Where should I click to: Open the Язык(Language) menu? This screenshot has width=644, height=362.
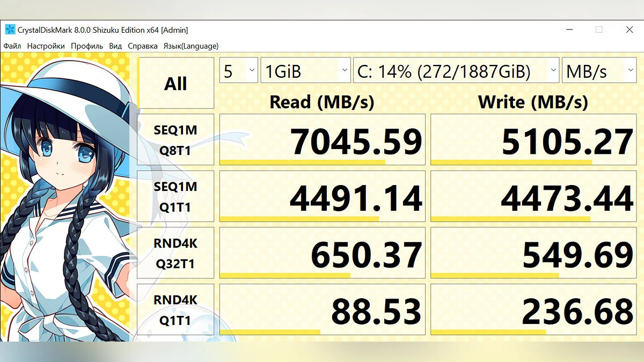pos(191,46)
